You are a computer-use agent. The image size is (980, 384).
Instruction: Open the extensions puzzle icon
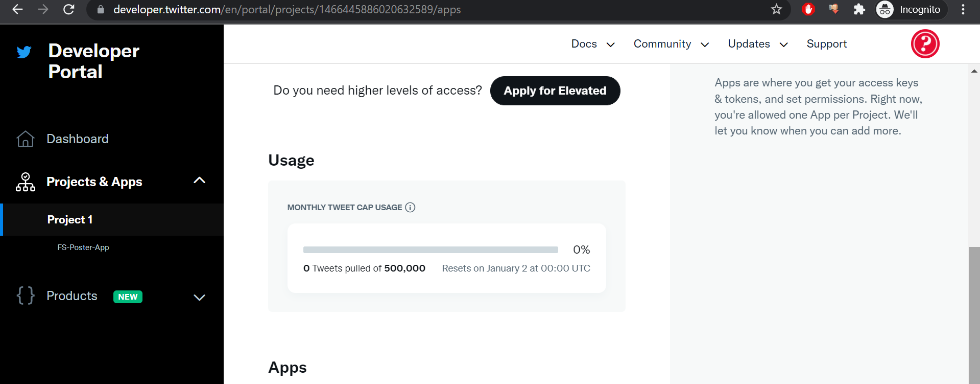tap(859, 9)
